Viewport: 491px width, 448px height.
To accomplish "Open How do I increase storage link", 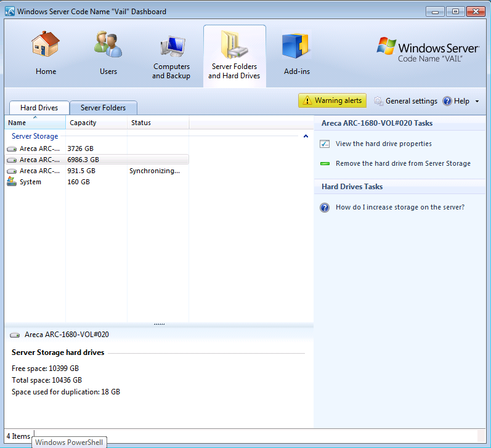I will pyautogui.click(x=400, y=208).
